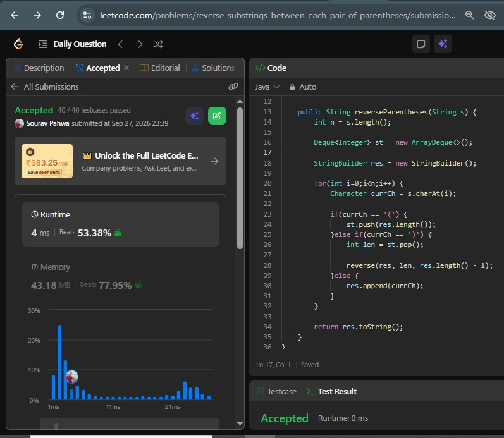The height and width of the screenshot is (438, 504).
Task: Copy submission link icon
Action: click(233, 87)
